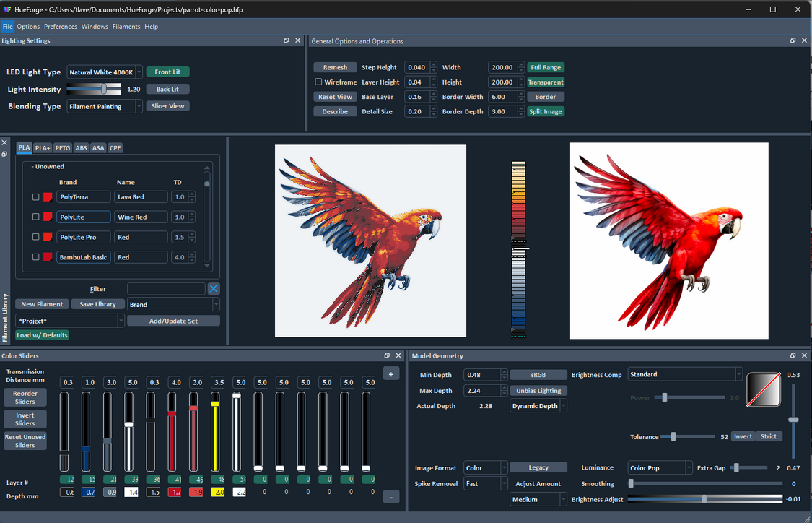Image resolution: width=812 pixels, height=523 pixels.
Task: Click the Remesh button
Action: point(335,66)
